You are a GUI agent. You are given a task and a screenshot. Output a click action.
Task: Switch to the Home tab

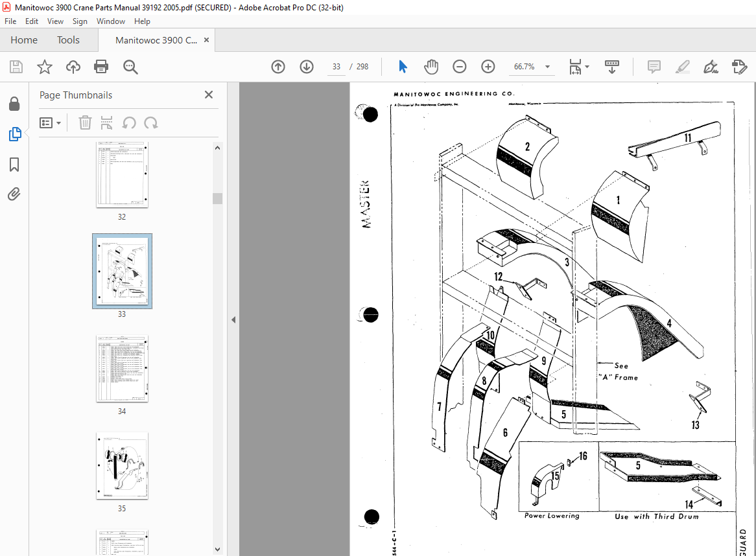tap(23, 40)
